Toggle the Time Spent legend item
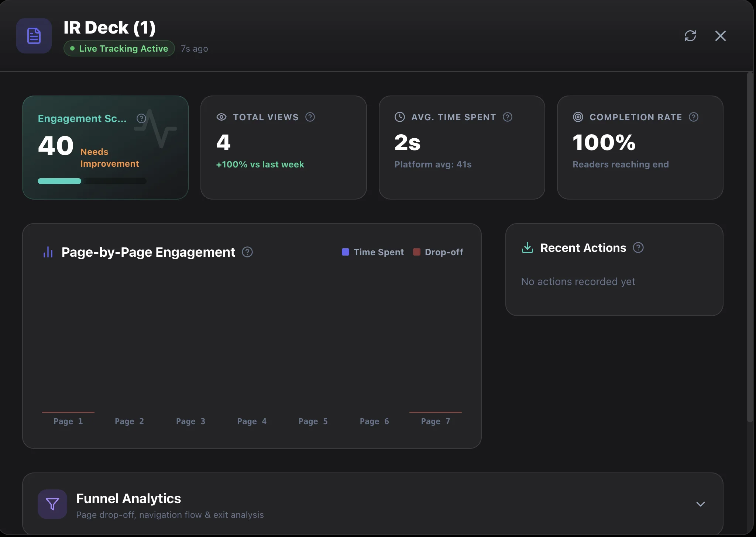This screenshot has height=537, width=756. point(372,252)
